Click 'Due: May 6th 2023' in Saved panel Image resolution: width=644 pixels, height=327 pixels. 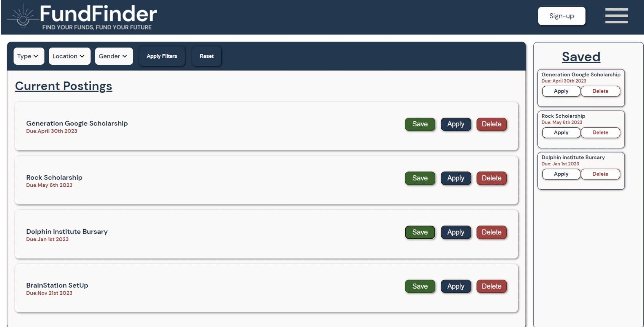click(x=562, y=122)
